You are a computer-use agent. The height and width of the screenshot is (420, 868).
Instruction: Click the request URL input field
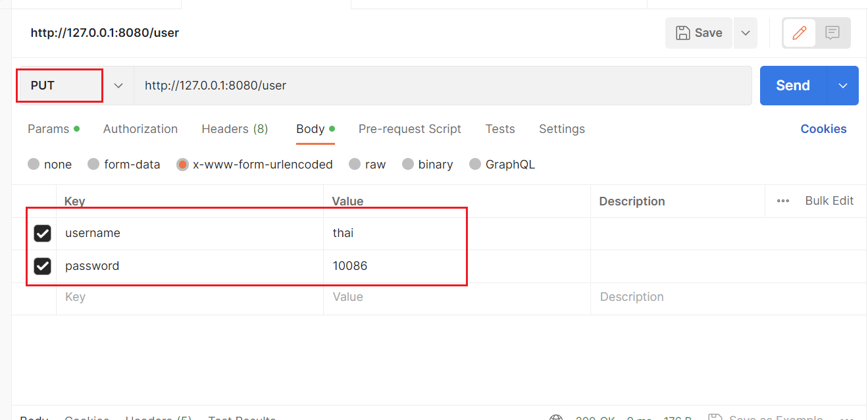443,86
